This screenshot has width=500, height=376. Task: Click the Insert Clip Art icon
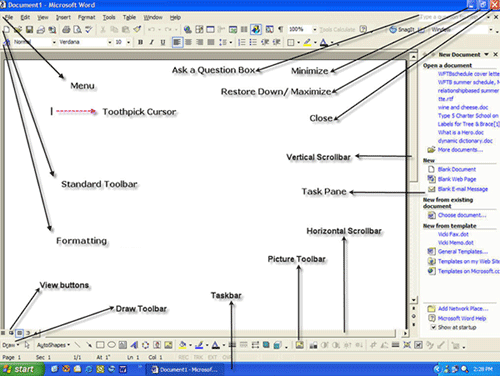tap(157, 345)
